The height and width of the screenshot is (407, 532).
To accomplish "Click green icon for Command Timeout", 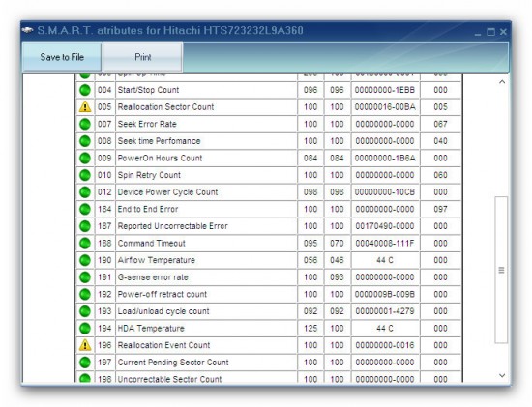I will pyautogui.click(x=85, y=244).
